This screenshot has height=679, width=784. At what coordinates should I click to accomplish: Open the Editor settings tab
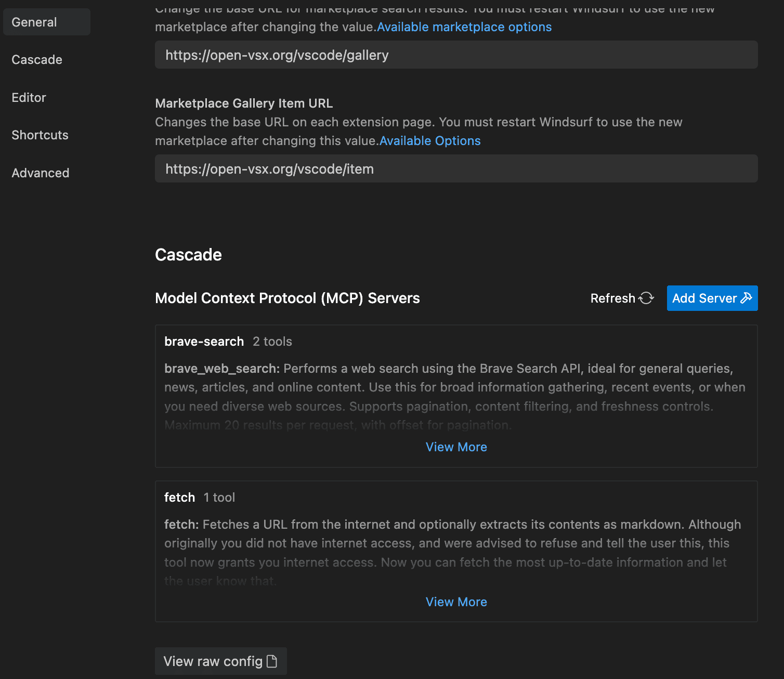(29, 97)
